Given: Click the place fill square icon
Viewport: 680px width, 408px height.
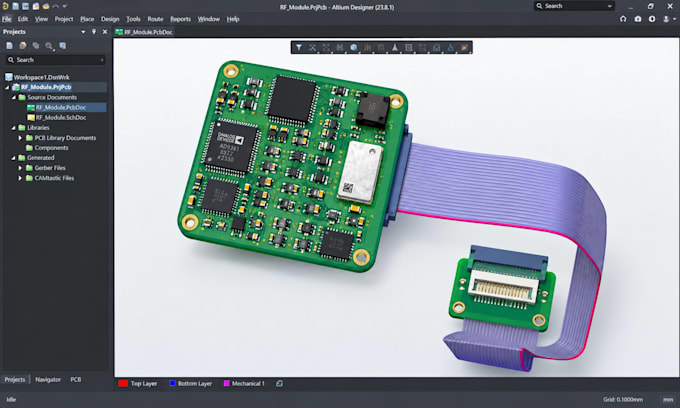Looking at the screenshot, I should tap(409, 47).
